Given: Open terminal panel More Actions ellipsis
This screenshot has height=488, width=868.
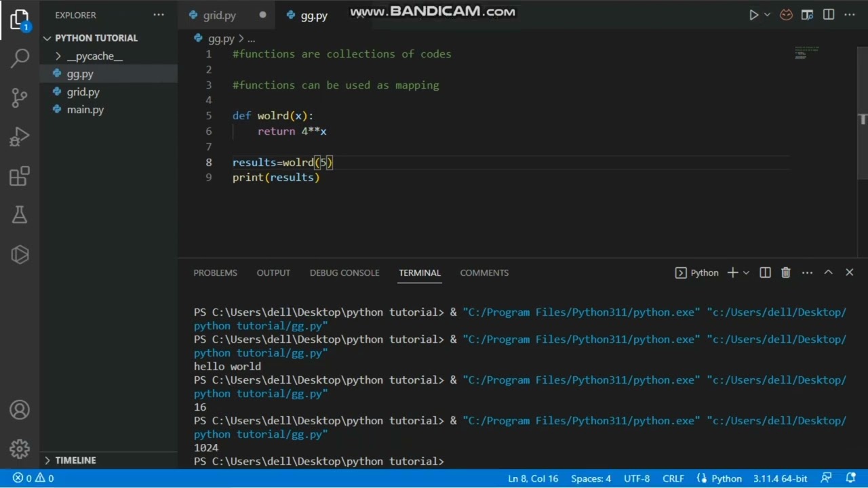Looking at the screenshot, I should click(807, 272).
